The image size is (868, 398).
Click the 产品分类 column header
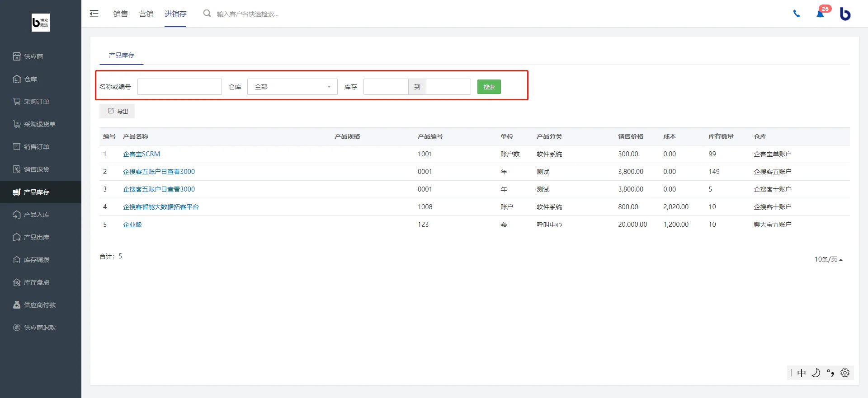click(549, 136)
